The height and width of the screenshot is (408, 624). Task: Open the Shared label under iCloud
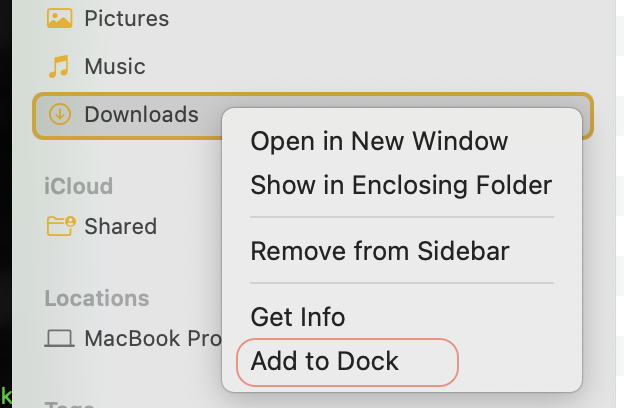click(x=120, y=227)
